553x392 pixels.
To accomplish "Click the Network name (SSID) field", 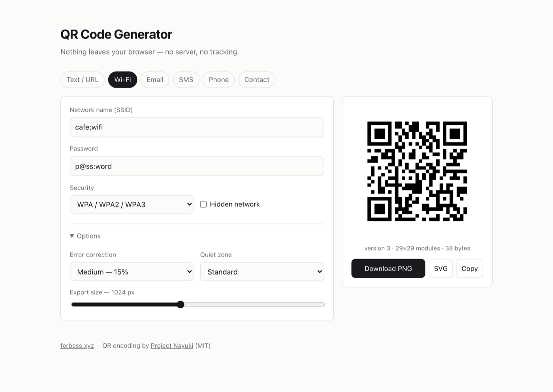I will click(x=197, y=127).
